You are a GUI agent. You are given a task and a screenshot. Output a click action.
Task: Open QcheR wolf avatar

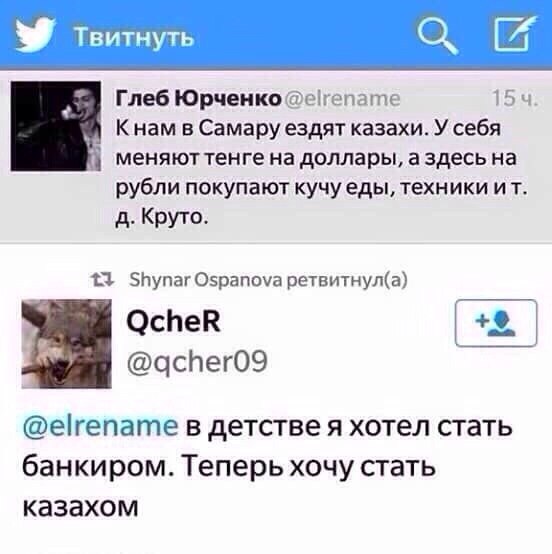coord(66,344)
